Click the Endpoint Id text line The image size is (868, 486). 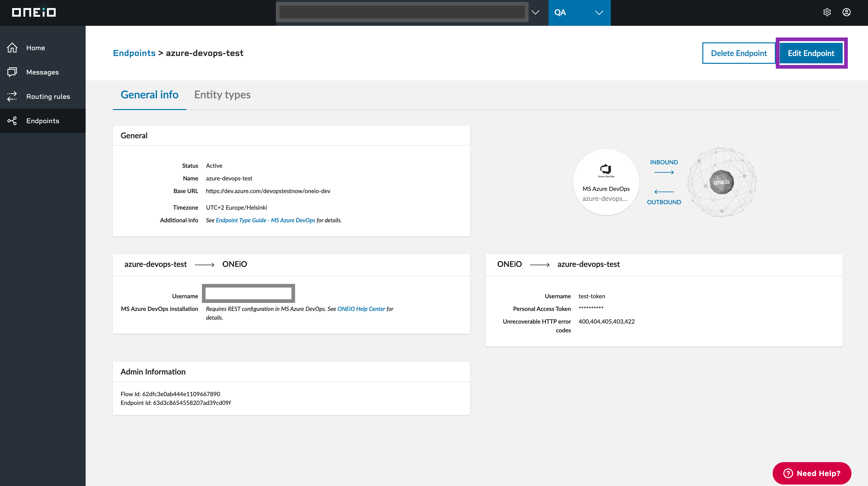pos(176,403)
